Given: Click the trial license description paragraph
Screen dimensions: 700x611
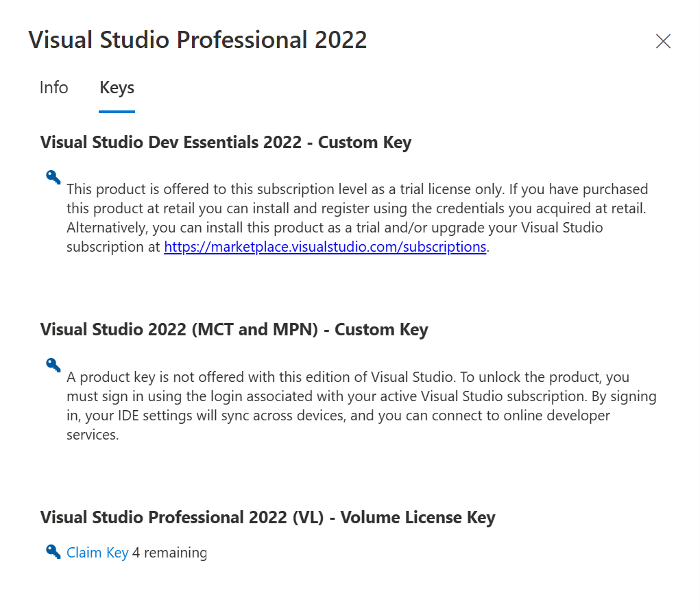Looking at the screenshot, I should [357, 217].
